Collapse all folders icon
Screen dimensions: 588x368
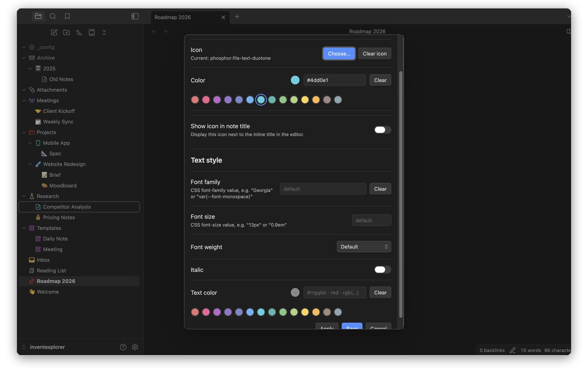[x=104, y=32]
